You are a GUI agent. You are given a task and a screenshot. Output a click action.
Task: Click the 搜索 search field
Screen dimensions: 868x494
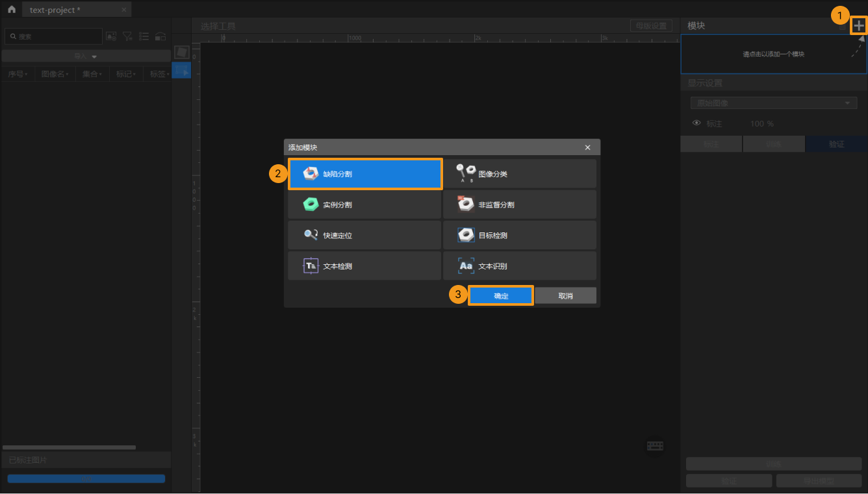pyautogui.click(x=53, y=36)
